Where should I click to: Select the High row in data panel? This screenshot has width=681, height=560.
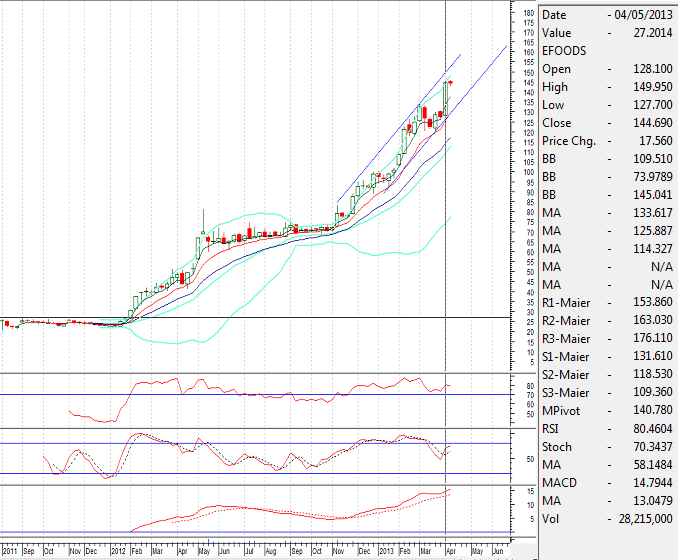(x=608, y=87)
